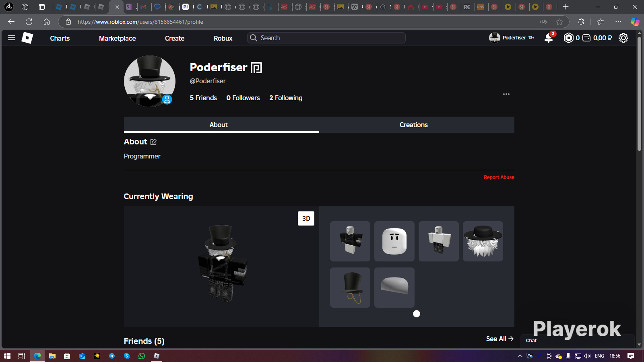Open Robux in the Roblox navigation
The height and width of the screenshot is (362, 644).
tap(223, 38)
